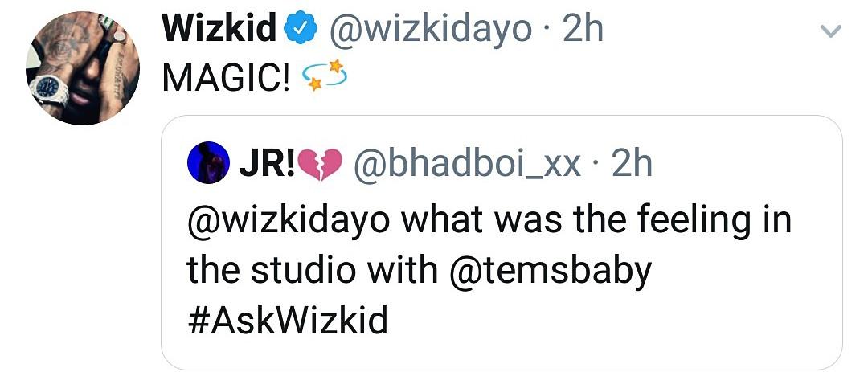The height and width of the screenshot is (372, 868).
Task: Click the Wizkid display name
Action: [x=219, y=31]
